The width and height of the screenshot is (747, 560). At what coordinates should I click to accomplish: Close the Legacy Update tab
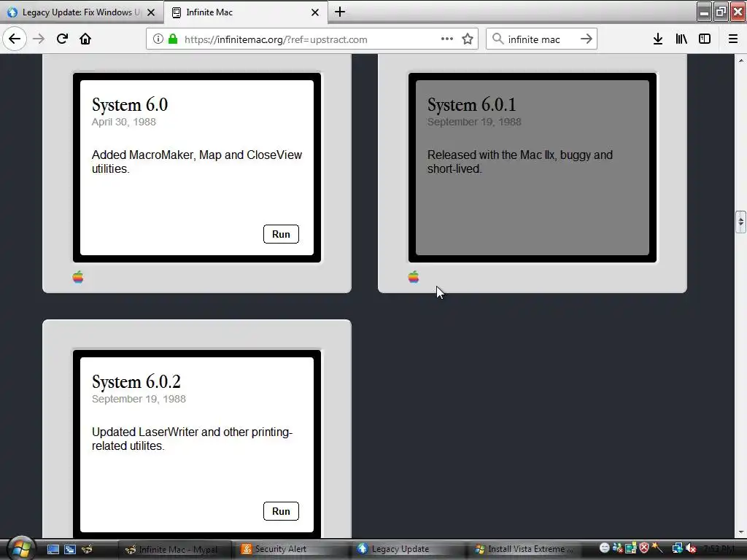151,12
